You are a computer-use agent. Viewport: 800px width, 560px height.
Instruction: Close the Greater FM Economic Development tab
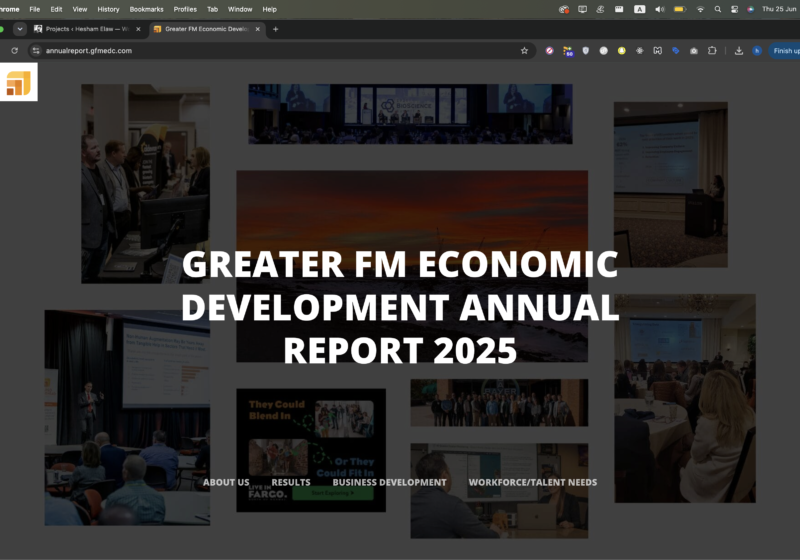pyautogui.click(x=258, y=29)
